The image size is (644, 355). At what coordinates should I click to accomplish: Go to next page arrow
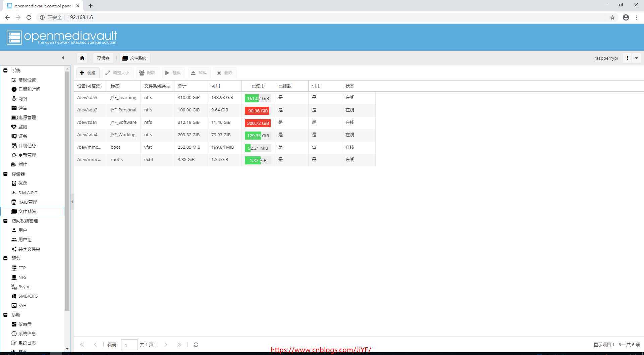166,345
